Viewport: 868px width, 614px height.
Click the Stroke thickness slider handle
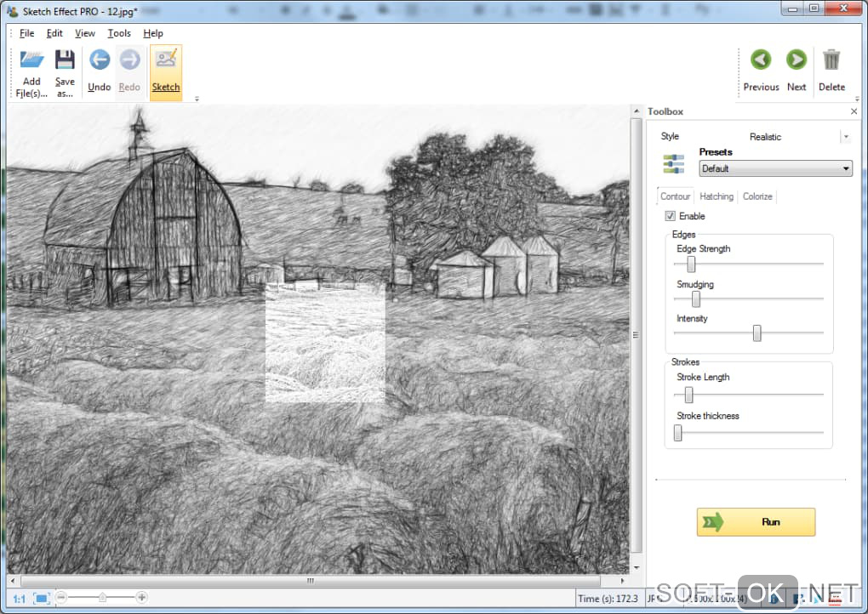[677, 433]
